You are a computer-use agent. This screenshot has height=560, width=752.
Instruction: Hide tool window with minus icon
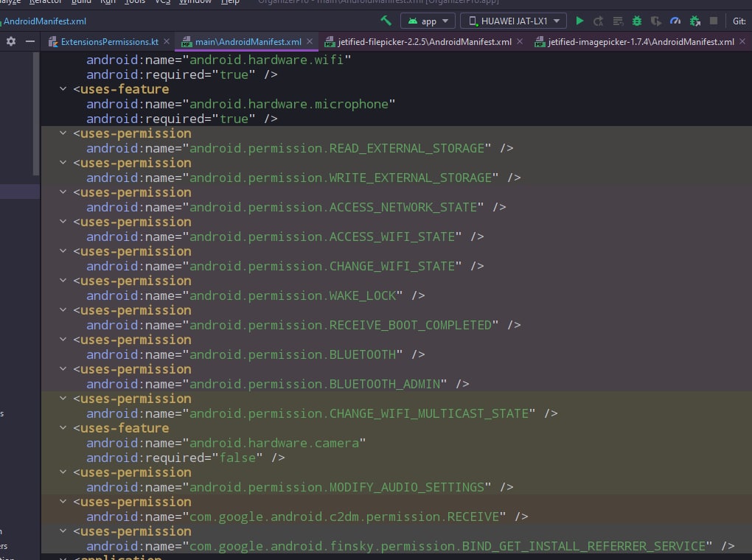29,41
